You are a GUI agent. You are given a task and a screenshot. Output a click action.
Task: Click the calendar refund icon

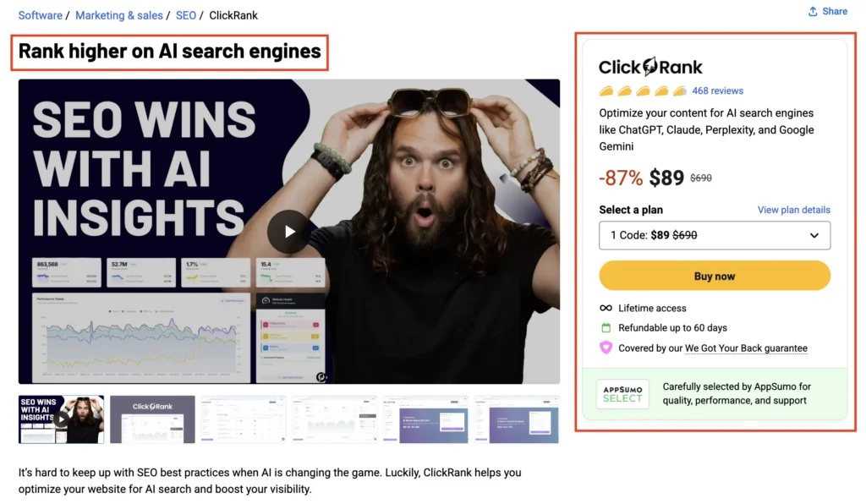[x=606, y=328]
